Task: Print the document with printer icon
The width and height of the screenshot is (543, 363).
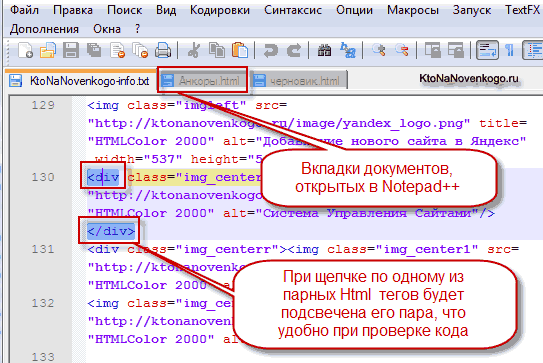Action: tap(163, 51)
